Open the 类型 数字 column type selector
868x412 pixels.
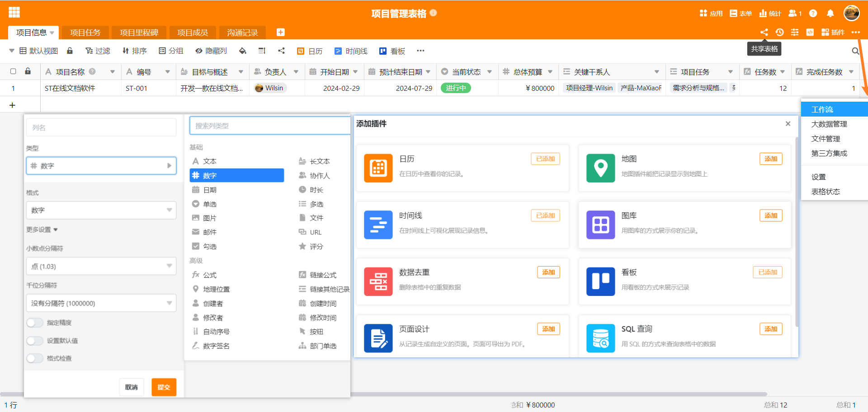(x=101, y=166)
